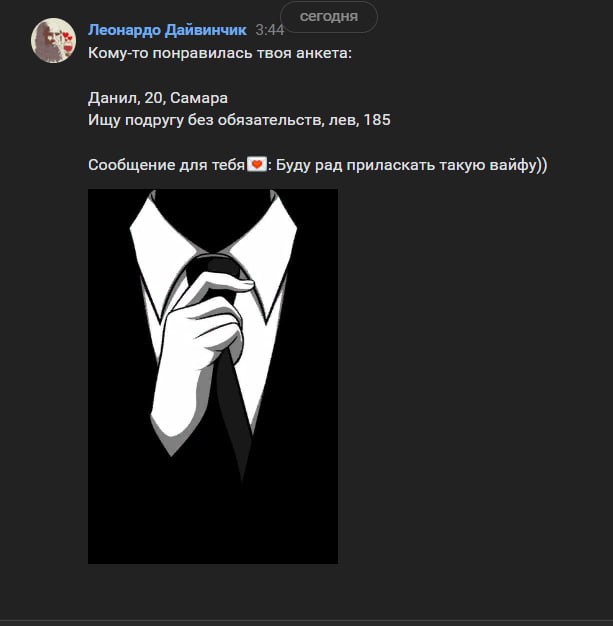Click the black tie knot in the picture
The width and height of the screenshot is (613, 626).
[x=216, y=271]
